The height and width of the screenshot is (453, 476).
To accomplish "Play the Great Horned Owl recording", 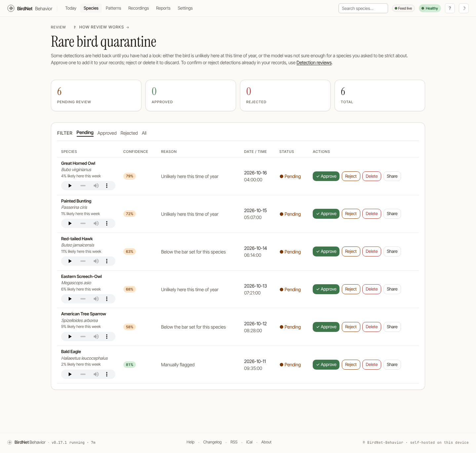I will [x=70, y=186].
